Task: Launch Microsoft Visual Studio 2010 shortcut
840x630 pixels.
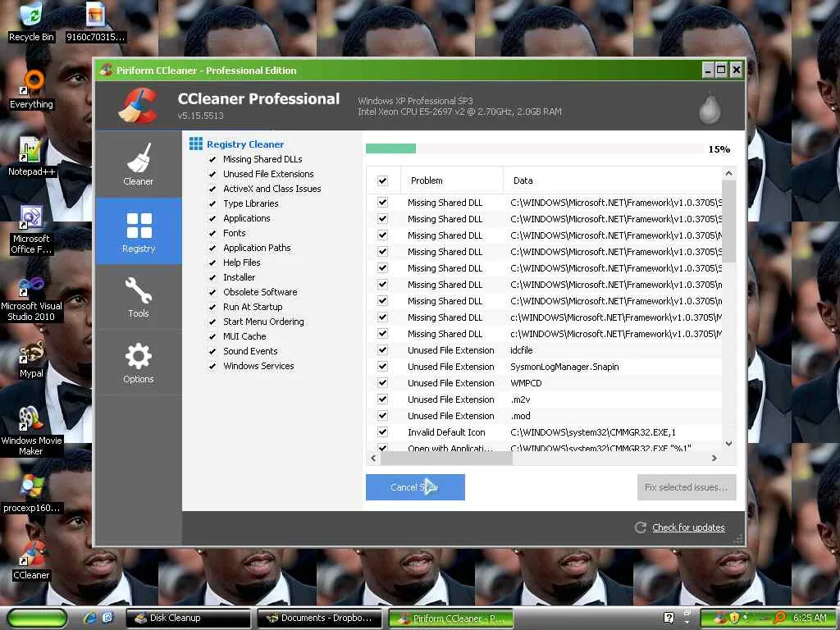Action: (x=31, y=299)
